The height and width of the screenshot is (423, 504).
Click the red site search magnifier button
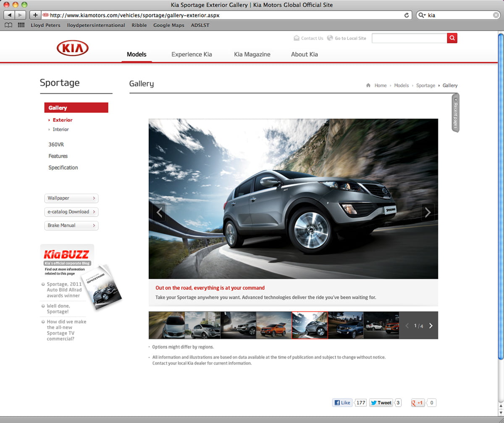click(x=452, y=38)
